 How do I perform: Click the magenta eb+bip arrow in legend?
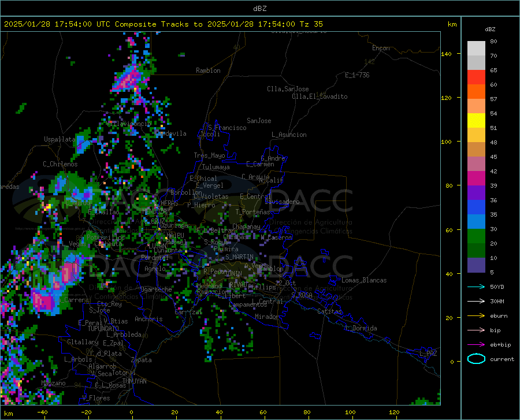476,345
